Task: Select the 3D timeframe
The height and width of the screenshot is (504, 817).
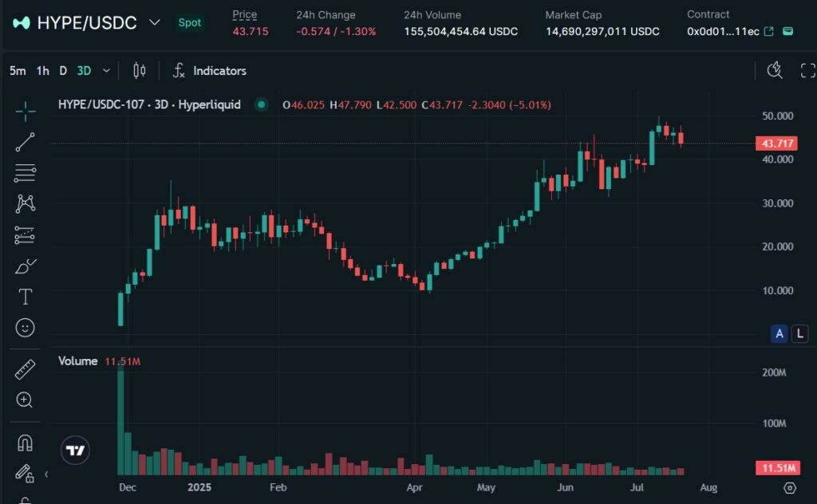Action: [x=84, y=70]
